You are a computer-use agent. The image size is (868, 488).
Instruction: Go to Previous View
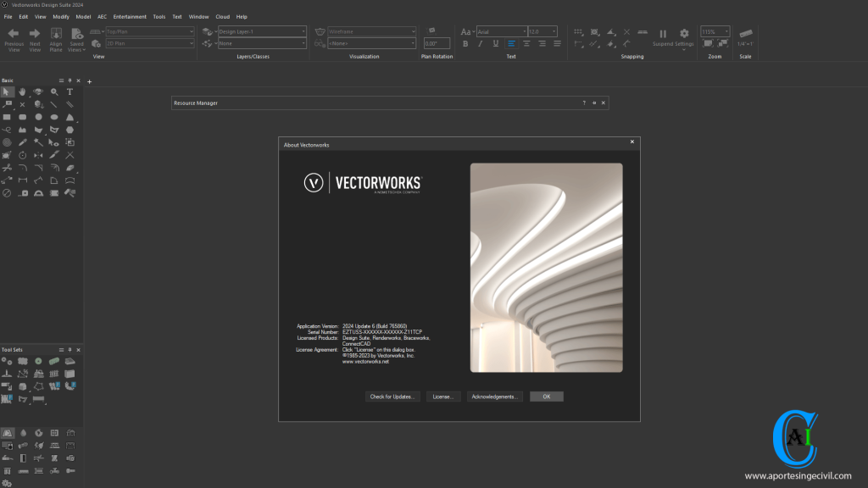(14, 41)
